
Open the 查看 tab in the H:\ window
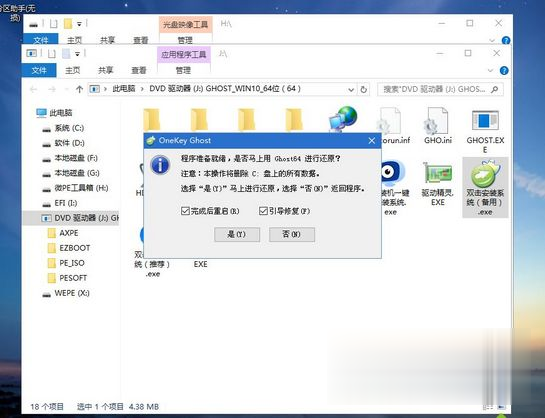click(x=140, y=40)
